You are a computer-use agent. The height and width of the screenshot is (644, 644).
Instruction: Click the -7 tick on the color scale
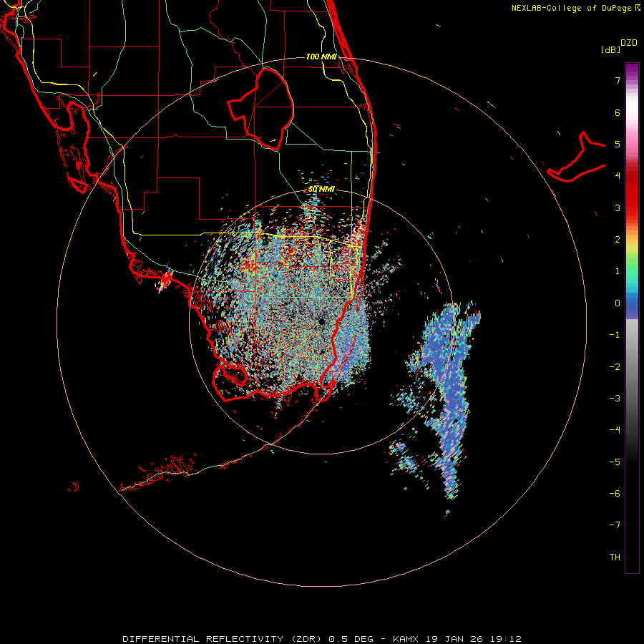pyautogui.click(x=615, y=525)
